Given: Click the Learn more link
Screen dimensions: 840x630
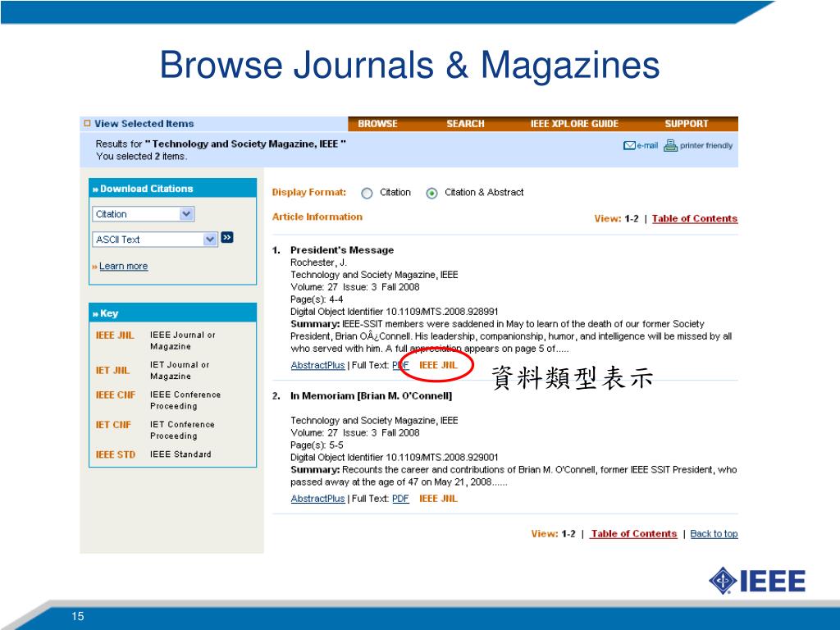Looking at the screenshot, I should click(123, 267).
